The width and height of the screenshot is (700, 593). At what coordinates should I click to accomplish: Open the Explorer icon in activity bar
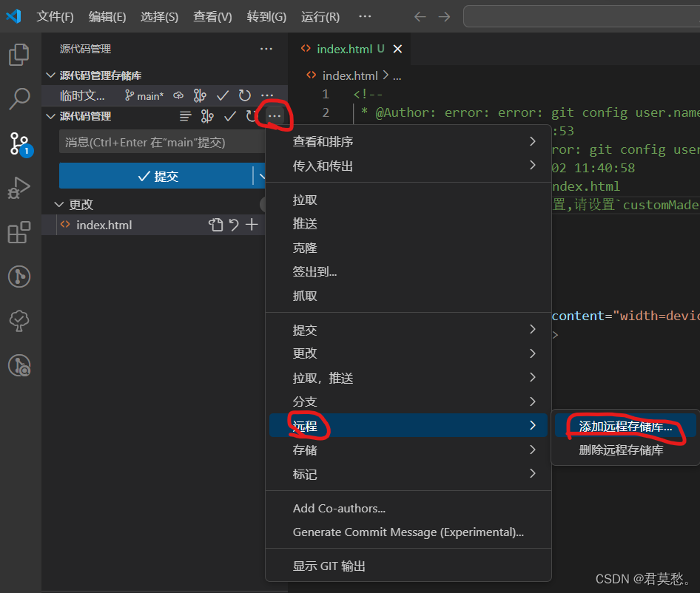pyautogui.click(x=19, y=54)
